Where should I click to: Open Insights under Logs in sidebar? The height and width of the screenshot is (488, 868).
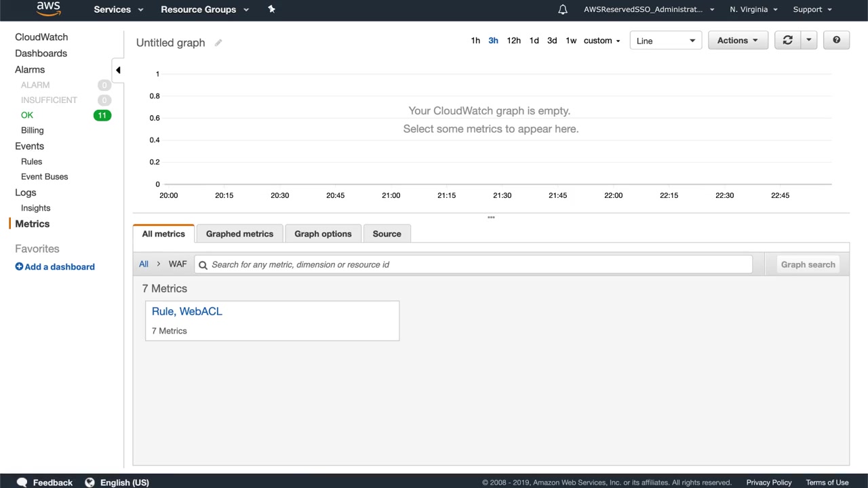point(35,208)
